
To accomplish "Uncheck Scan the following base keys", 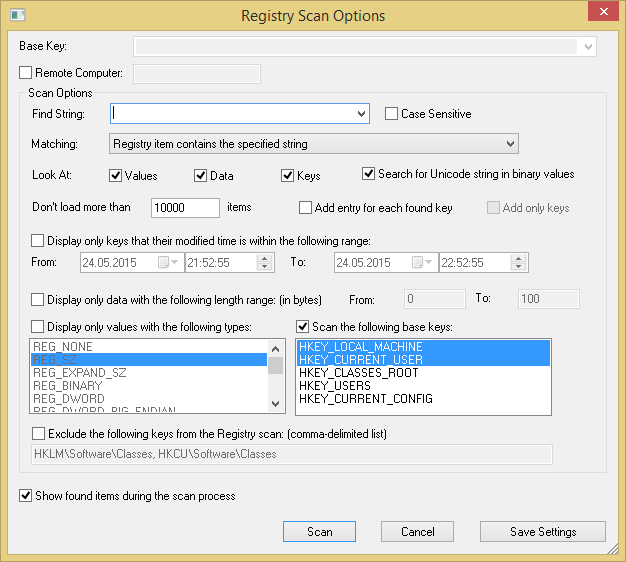I will [303, 327].
